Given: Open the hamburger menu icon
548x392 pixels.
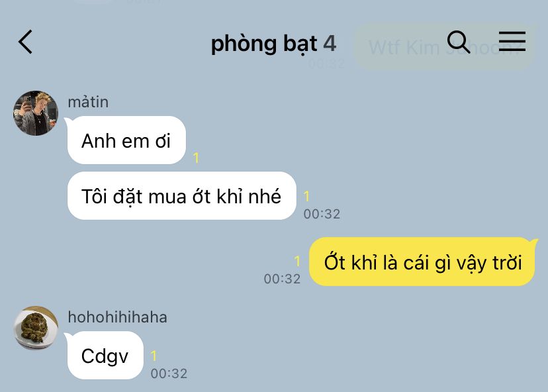Looking at the screenshot, I should coord(512,41).
